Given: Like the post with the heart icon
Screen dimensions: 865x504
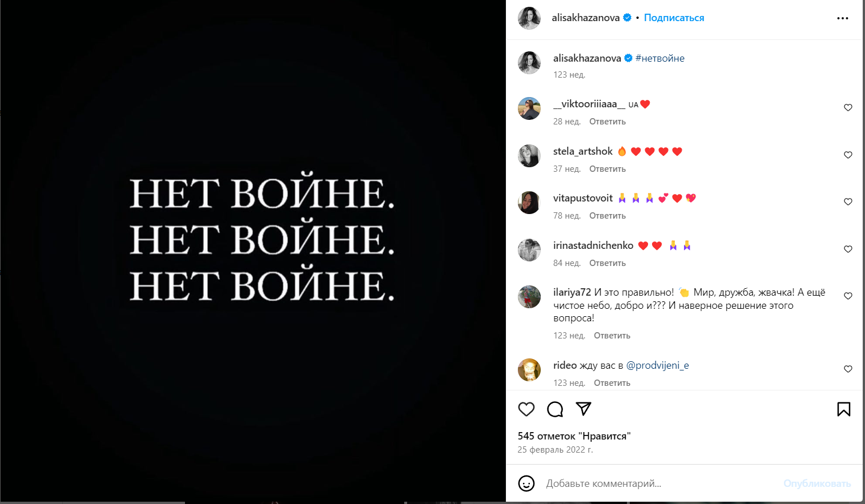Looking at the screenshot, I should click(x=526, y=409).
